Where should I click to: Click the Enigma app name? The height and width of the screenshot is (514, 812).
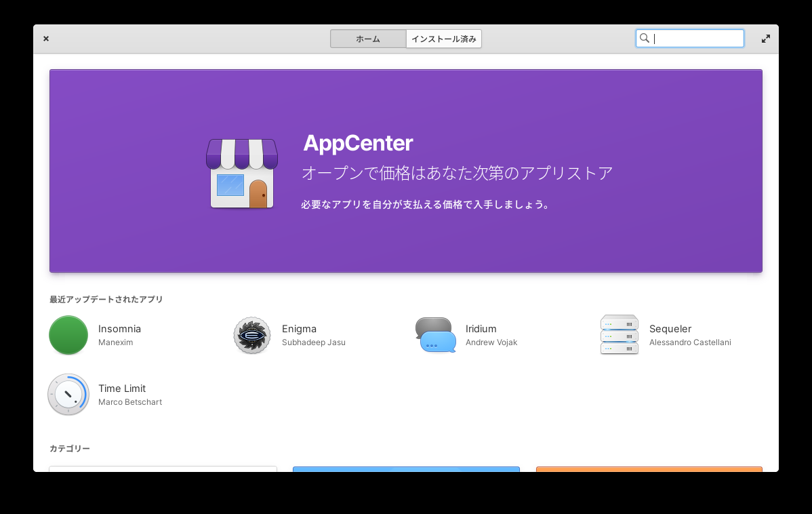(x=299, y=329)
